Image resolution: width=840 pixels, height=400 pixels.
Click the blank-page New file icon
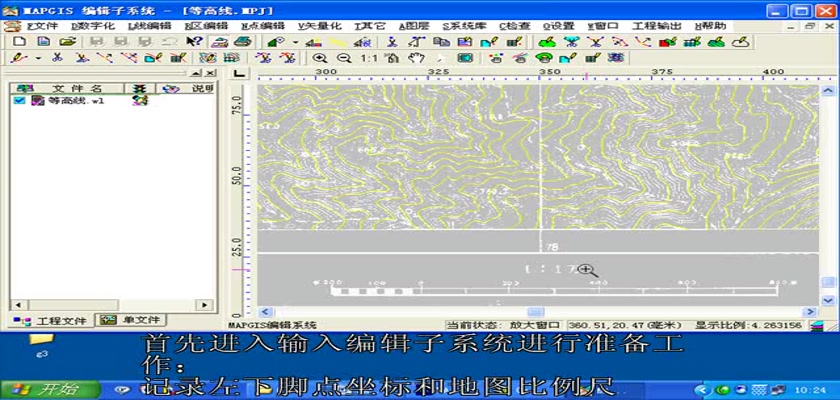point(20,42)
